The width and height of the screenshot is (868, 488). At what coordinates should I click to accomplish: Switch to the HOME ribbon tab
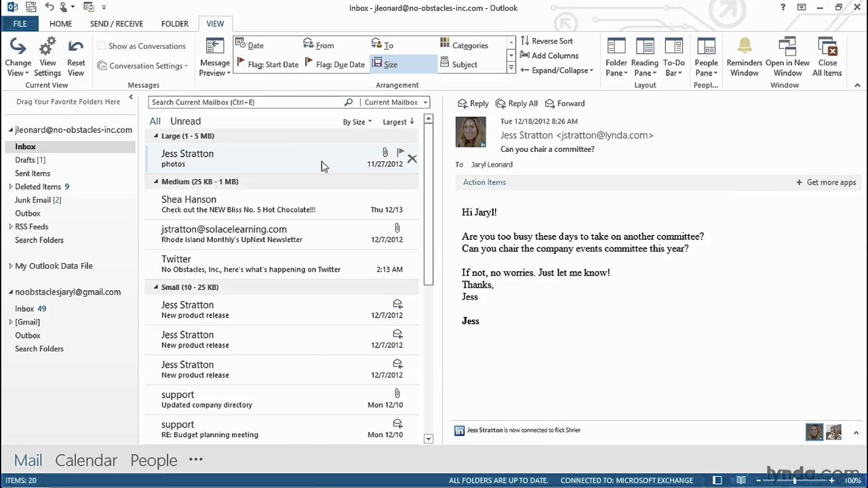(x=60, y=24)
